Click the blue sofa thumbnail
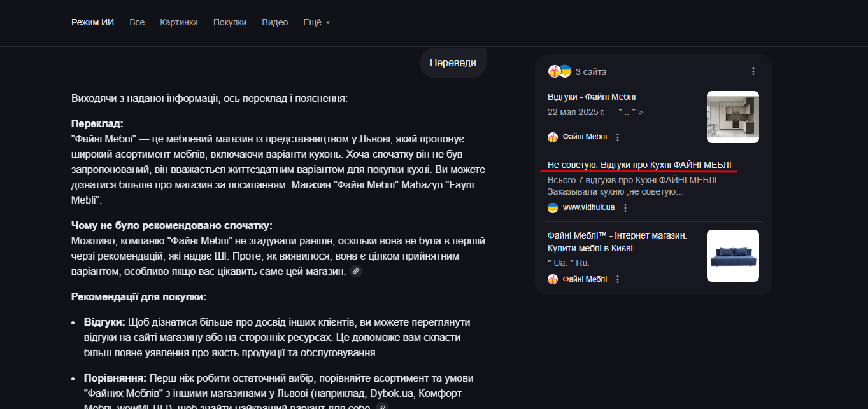868x409 pixels. point(733,256)
